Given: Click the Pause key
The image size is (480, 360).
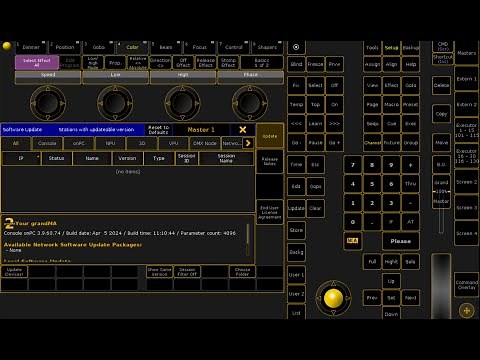Looking at the screenshot, I should (x=315, y=143).
